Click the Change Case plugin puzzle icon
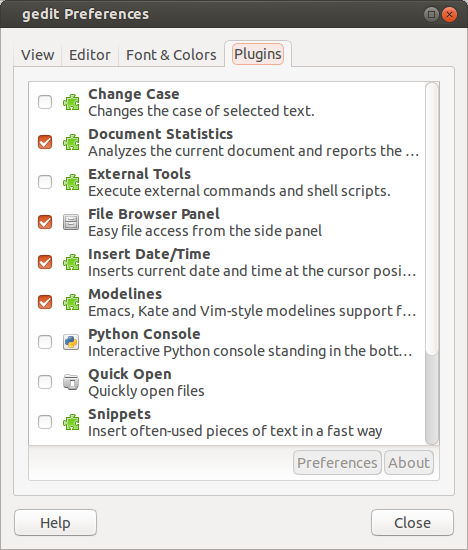This screenshot has height=550, width=468. [71, 102]
